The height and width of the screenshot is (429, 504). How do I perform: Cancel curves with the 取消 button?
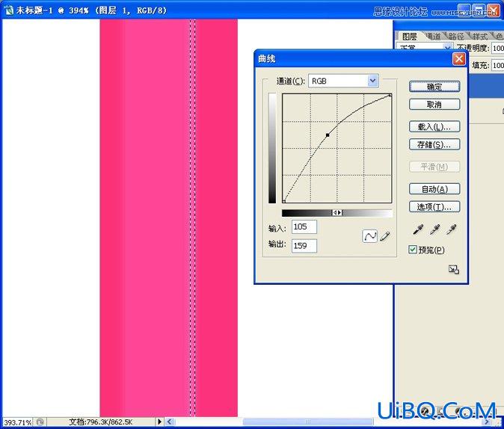(434, 104)
